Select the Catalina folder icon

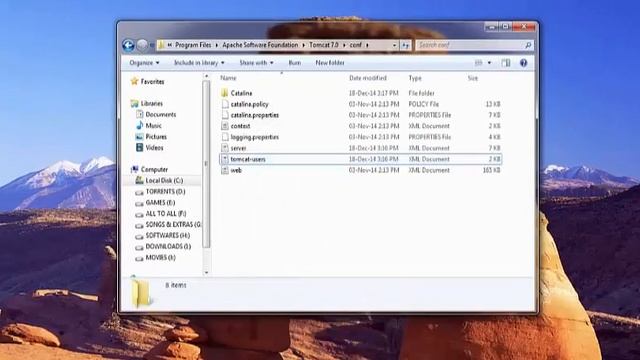click(x=224, y=93)
